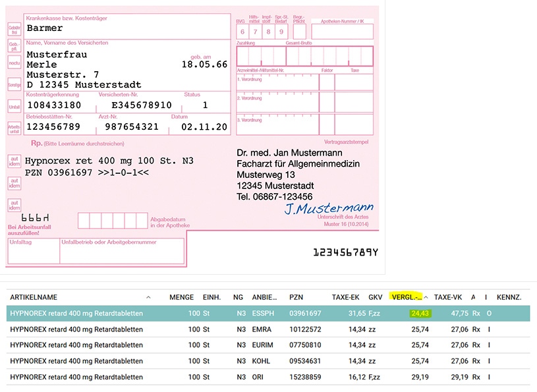Click PZN cell 15238859
Image resolution: width=537 pixels, height=392 pixels.
pyautogui.click(x=305, y=377)
